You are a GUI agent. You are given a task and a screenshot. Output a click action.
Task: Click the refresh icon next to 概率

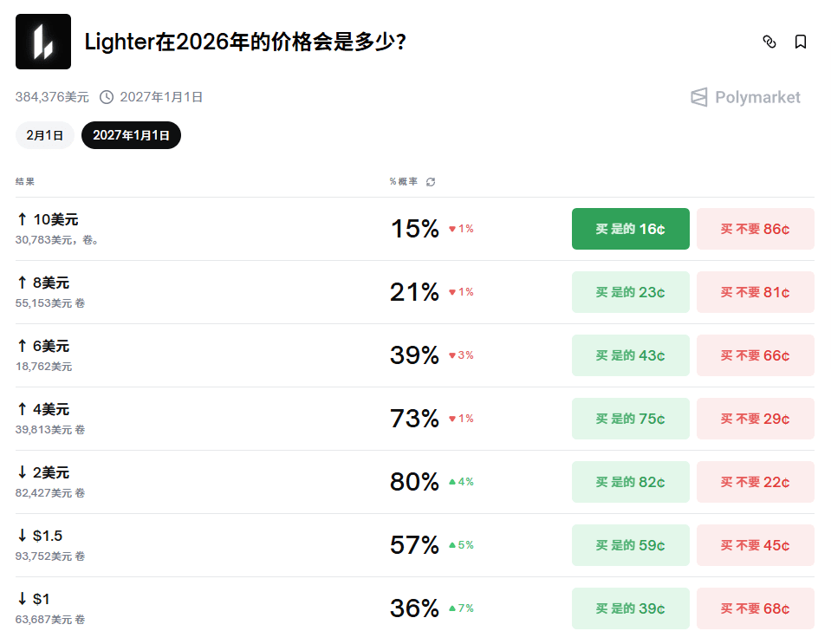(x=431, y=182)
